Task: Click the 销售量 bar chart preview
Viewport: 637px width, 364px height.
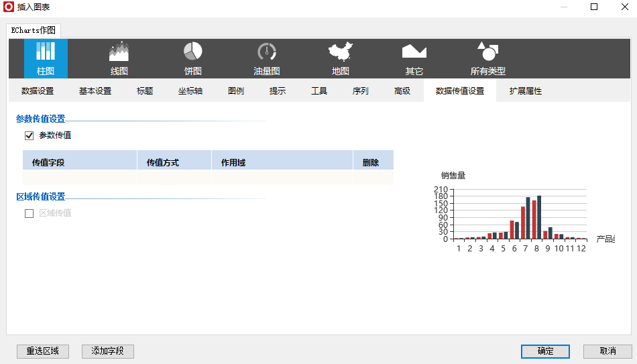Action: (524, 212)
